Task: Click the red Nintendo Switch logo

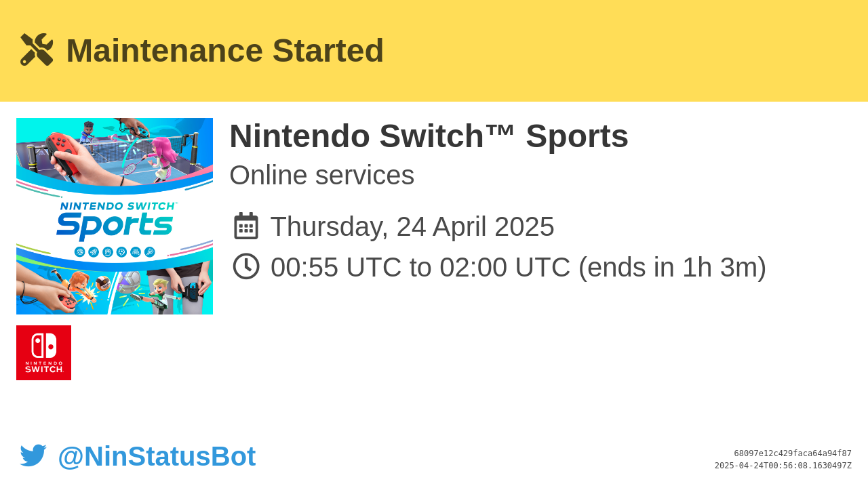Action: pos(43,352)
